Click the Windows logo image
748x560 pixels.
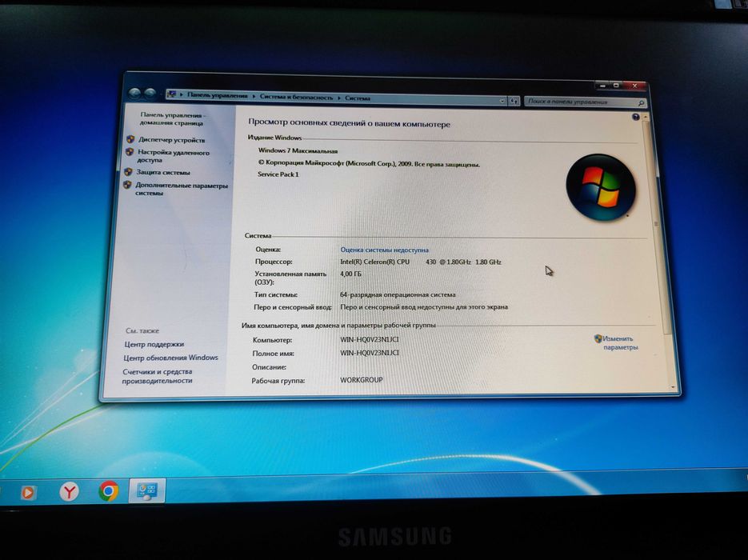click(600, 186)
